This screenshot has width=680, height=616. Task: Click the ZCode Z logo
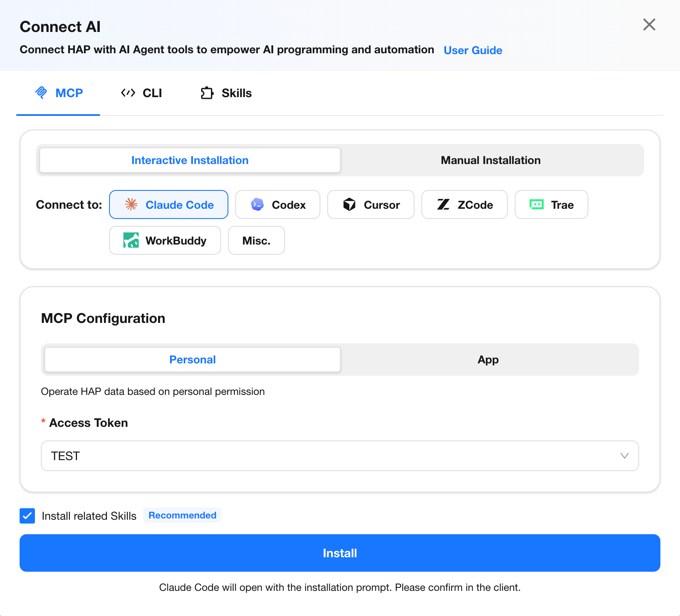(x=444, y=204)
